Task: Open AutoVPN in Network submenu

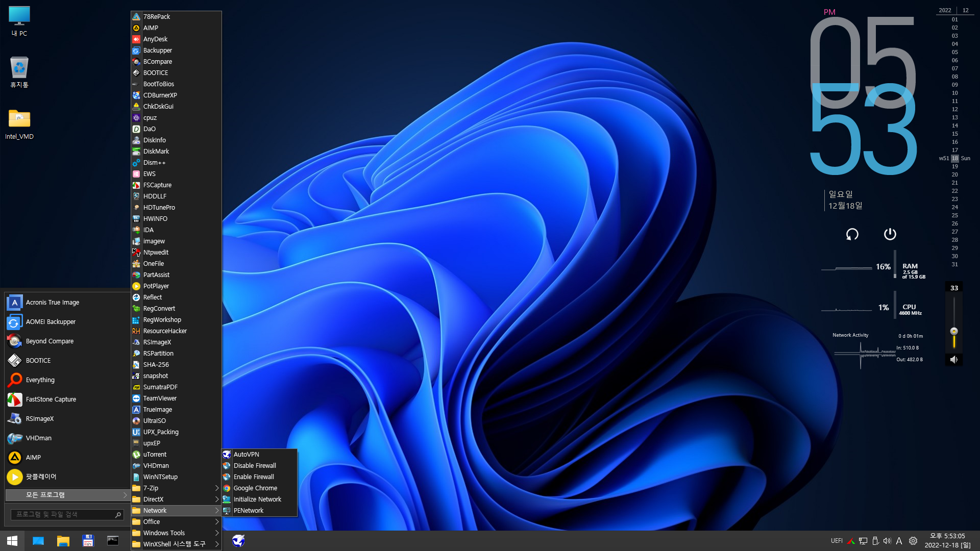Action: pos(259,455)
